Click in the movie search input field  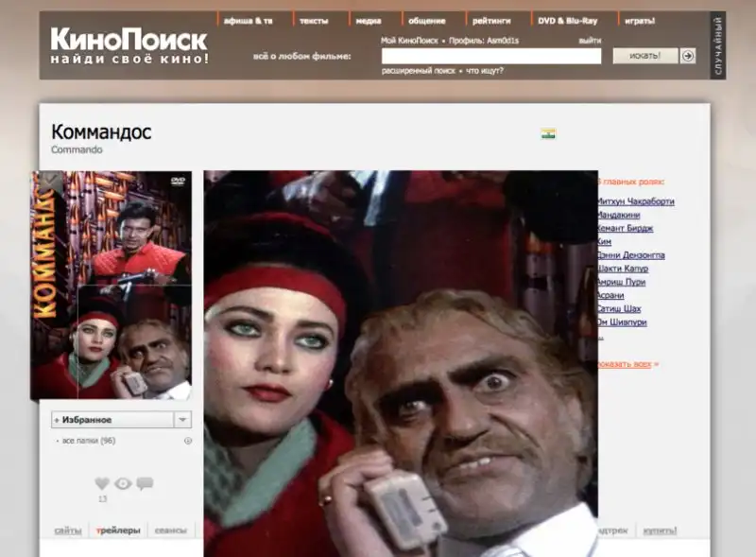click(x=490, y=56)
